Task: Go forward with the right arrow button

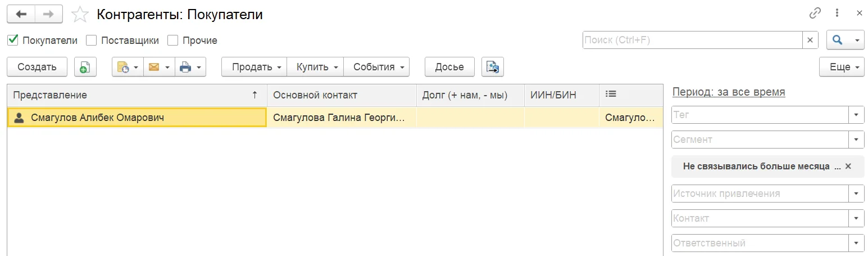Action: [x=48, y=14]
